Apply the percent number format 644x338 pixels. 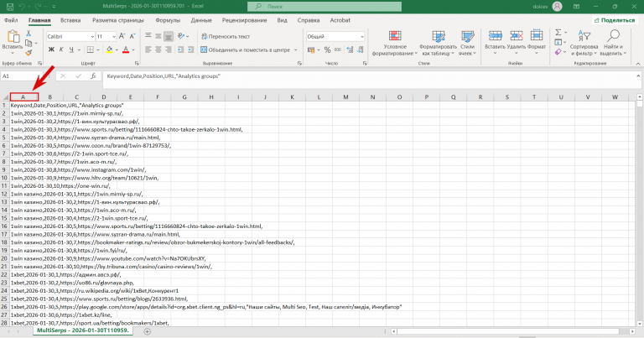pyautogui.click(x=327, y=49)
